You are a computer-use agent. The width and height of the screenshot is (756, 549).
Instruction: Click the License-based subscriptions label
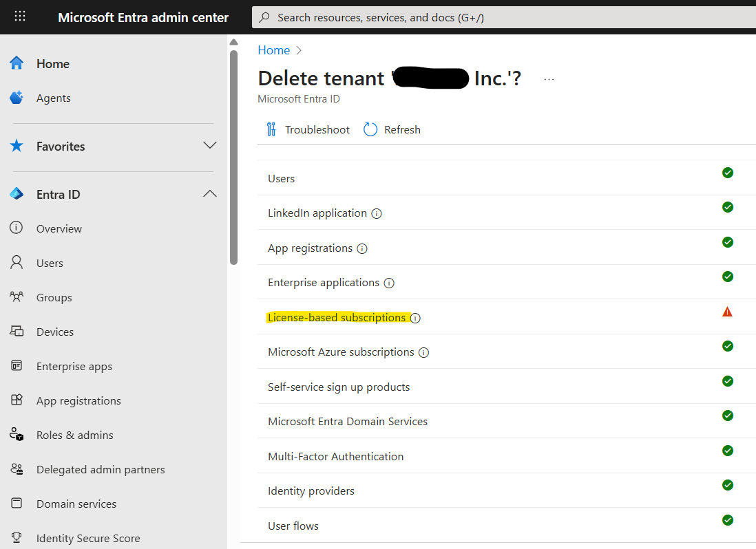pos(337,318)
